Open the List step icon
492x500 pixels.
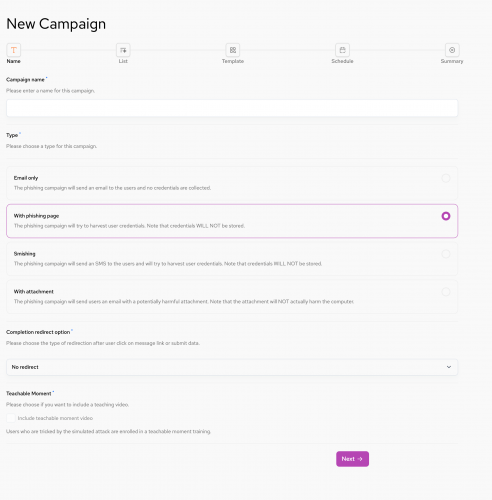point(123,50)
